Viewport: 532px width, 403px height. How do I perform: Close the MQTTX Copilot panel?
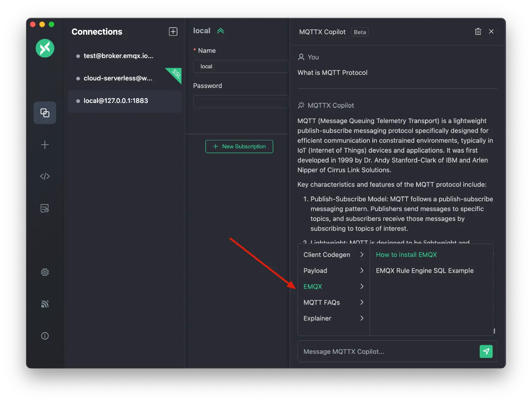(x=491, y=31)
